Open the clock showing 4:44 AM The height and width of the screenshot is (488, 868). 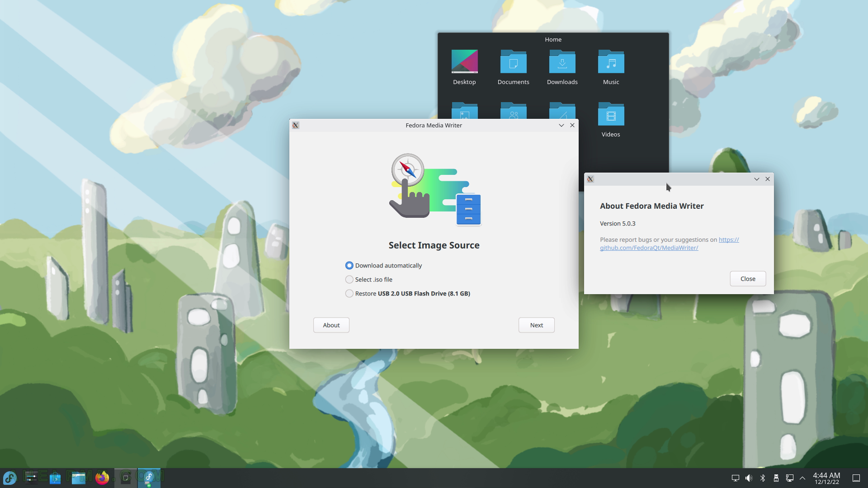826,478
